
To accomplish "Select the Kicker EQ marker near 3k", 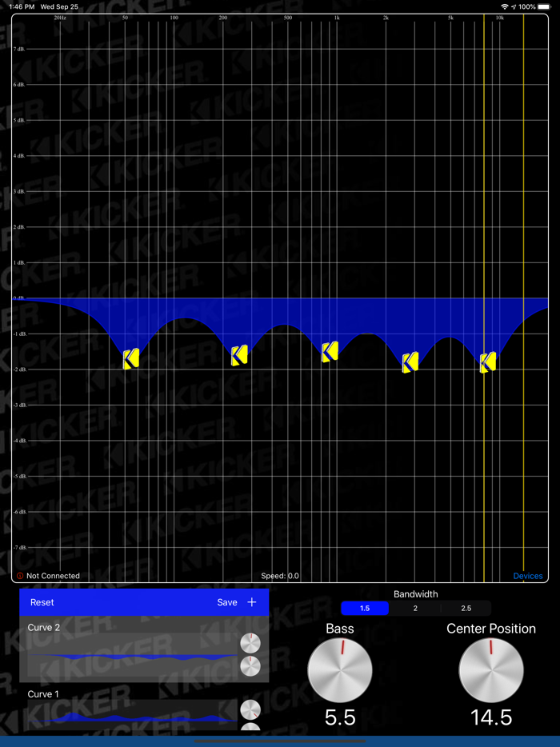I will 410,362.
